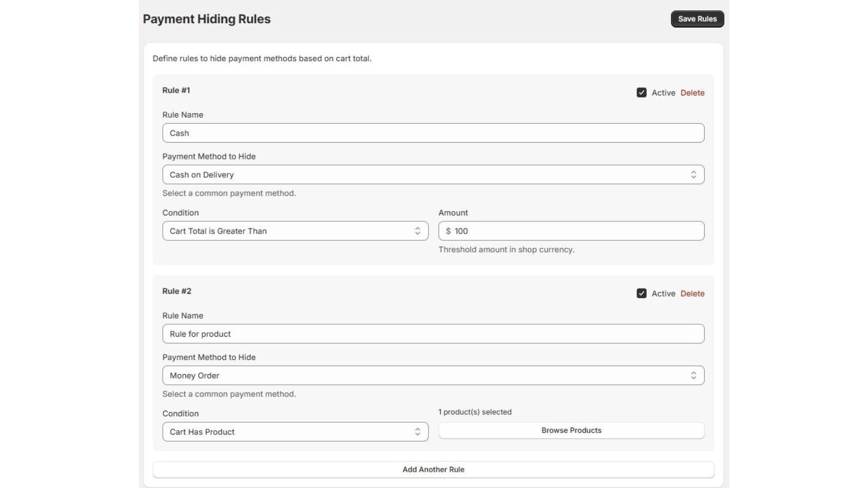Focus the Rule Name field containing Cash
This screenshot has width=868, height=488.
[x=433, y=133]
